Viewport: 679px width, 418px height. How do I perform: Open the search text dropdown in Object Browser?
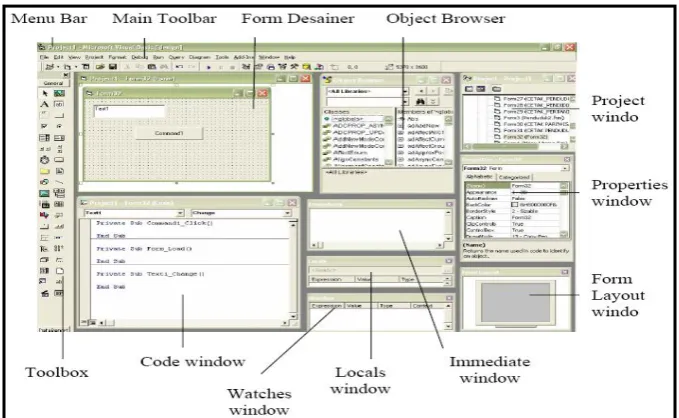(x=405, y=102)
